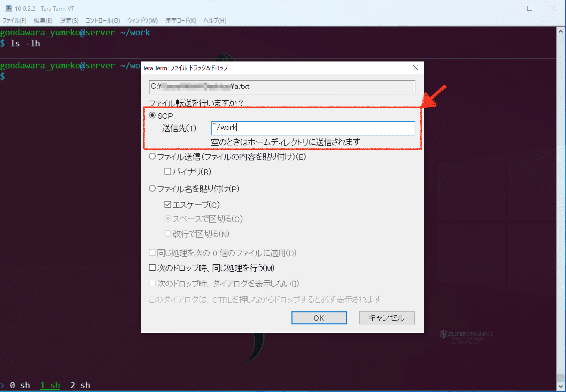Check 同じ処理を次の0個のファイルに適用(D)
Screen dimensions: 566x392
(x=152, y=253)
